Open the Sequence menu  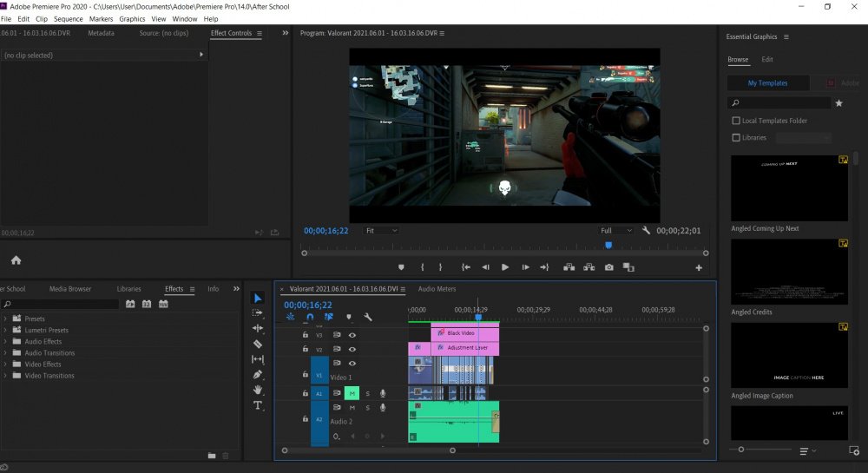68,19
